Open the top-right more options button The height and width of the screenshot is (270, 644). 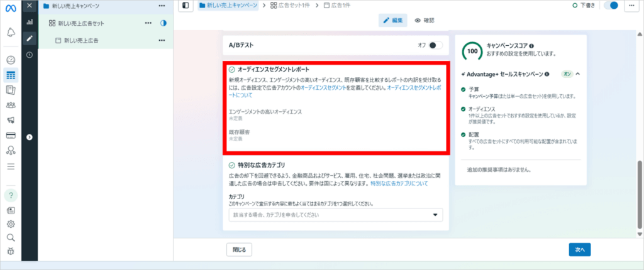[x=631, y=6]
